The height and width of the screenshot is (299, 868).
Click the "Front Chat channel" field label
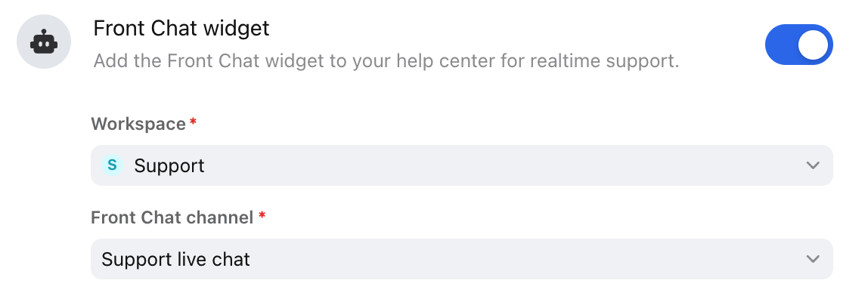pos(172,217)
